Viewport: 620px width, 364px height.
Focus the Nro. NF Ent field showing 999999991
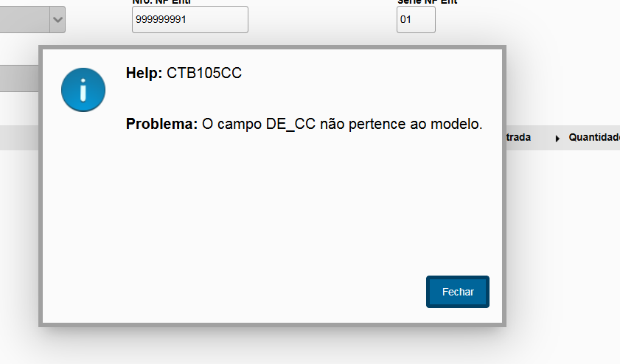coord(189,19)
